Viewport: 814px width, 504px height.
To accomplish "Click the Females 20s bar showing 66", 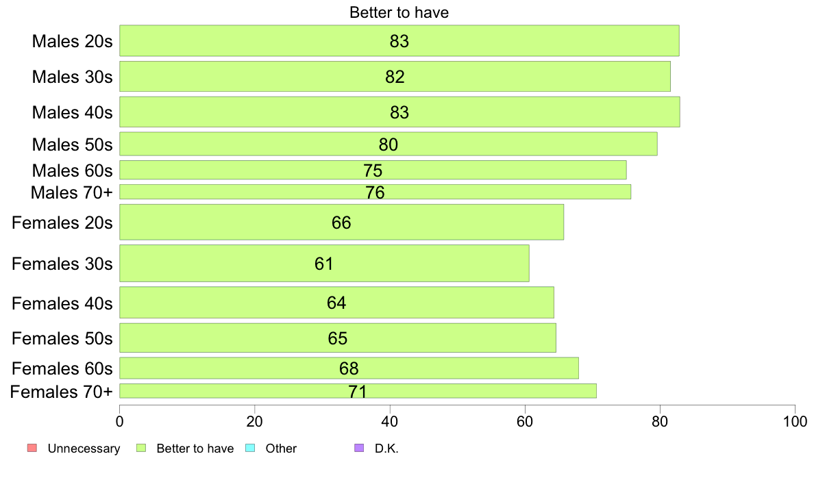I will 342,222.
